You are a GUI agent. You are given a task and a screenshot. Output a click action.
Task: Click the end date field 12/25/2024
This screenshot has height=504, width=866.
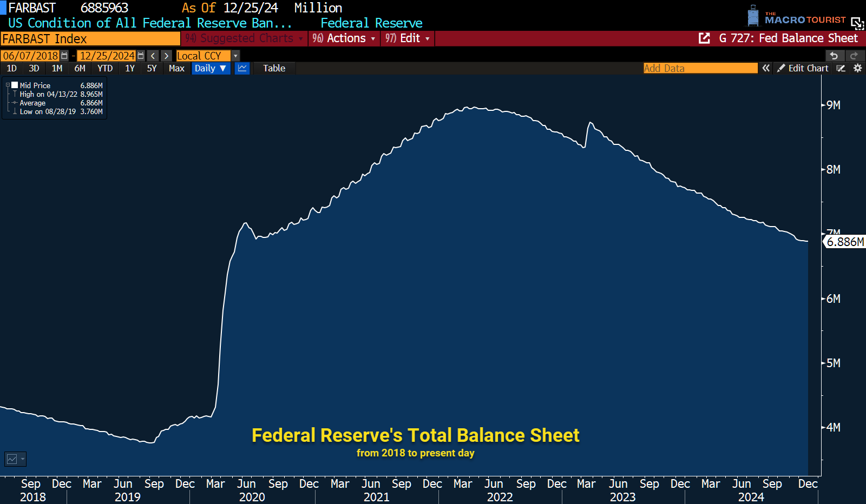point(107,56)
